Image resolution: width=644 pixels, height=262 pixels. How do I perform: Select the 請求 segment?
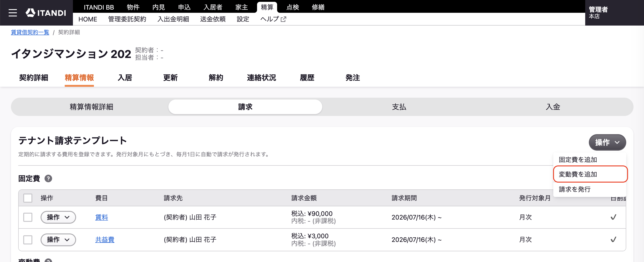(x=245, y=107)
